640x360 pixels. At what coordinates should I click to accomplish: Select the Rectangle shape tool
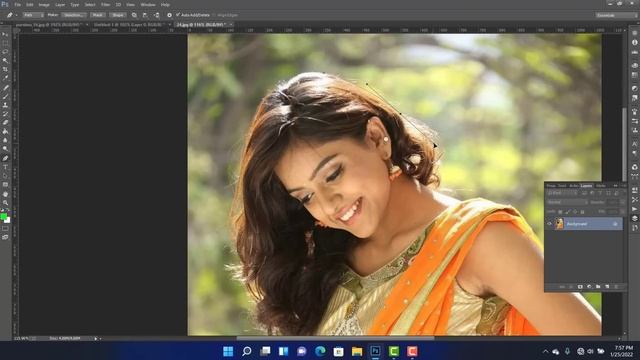coord(5,185)
